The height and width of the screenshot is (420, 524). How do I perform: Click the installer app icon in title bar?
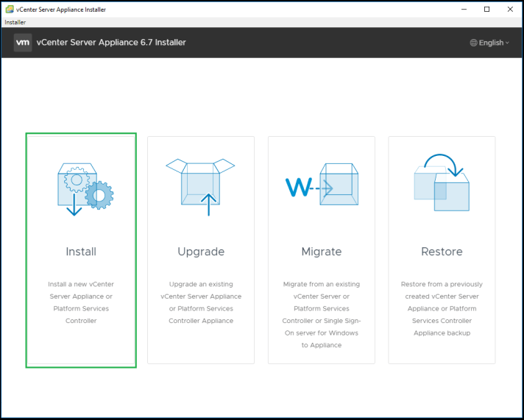click(9, 9)
